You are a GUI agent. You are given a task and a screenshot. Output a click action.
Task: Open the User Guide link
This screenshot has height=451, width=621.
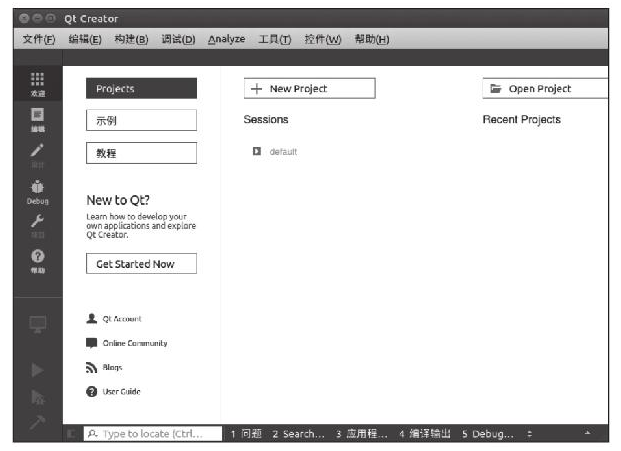pyautogui.click(x=122, y=392)
